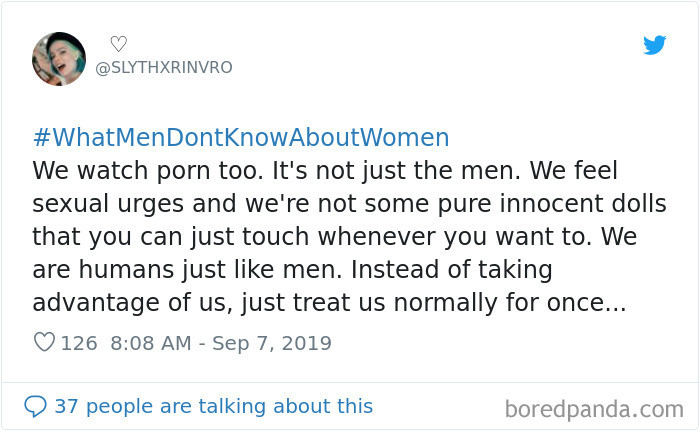The width and height of the screenshot is (700, 431).
Task: Click the Sep 7, 2019 date
Action: [x=273, y=343]
